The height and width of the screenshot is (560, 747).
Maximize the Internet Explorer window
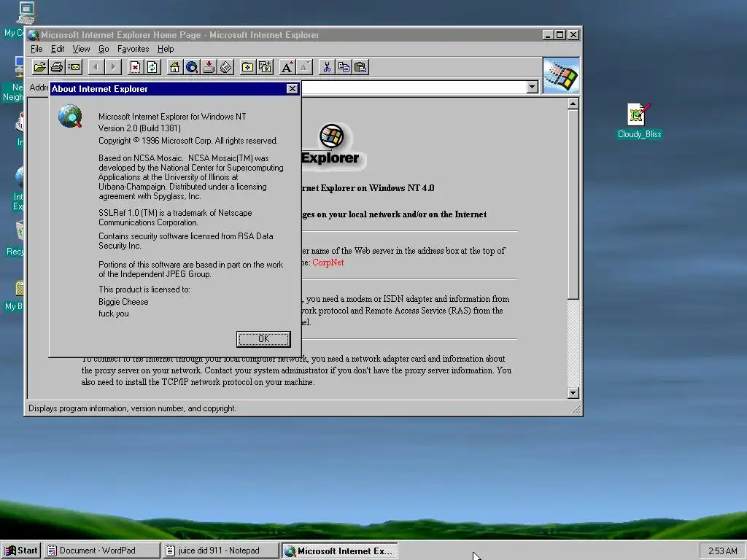pos(560,35)
